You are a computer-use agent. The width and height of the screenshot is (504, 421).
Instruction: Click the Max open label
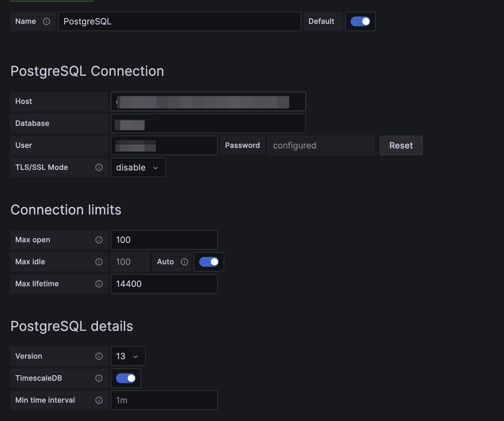33,240
